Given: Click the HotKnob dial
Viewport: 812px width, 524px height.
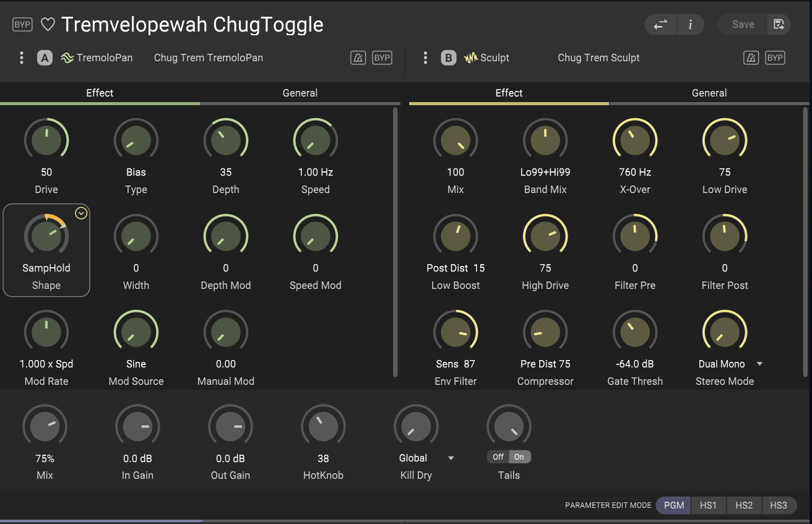Looking at the screenshot, I should click(x=323, y=427).
